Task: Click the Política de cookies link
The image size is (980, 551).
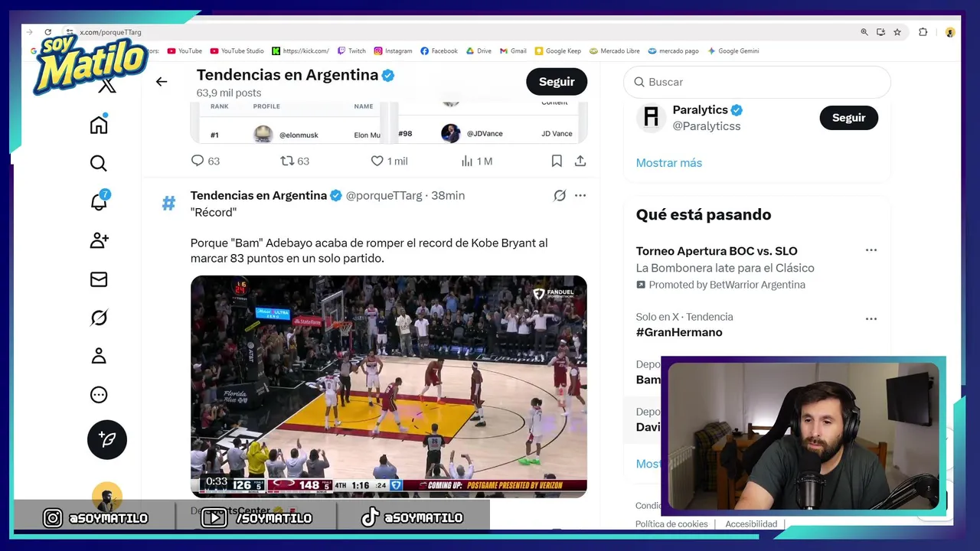Action: coord(671,524)
